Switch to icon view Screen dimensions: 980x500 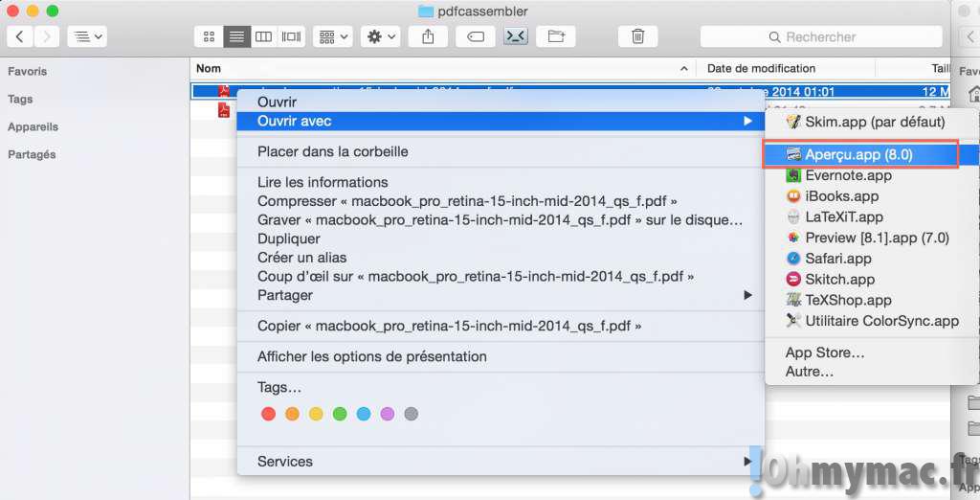coord(210,37)
